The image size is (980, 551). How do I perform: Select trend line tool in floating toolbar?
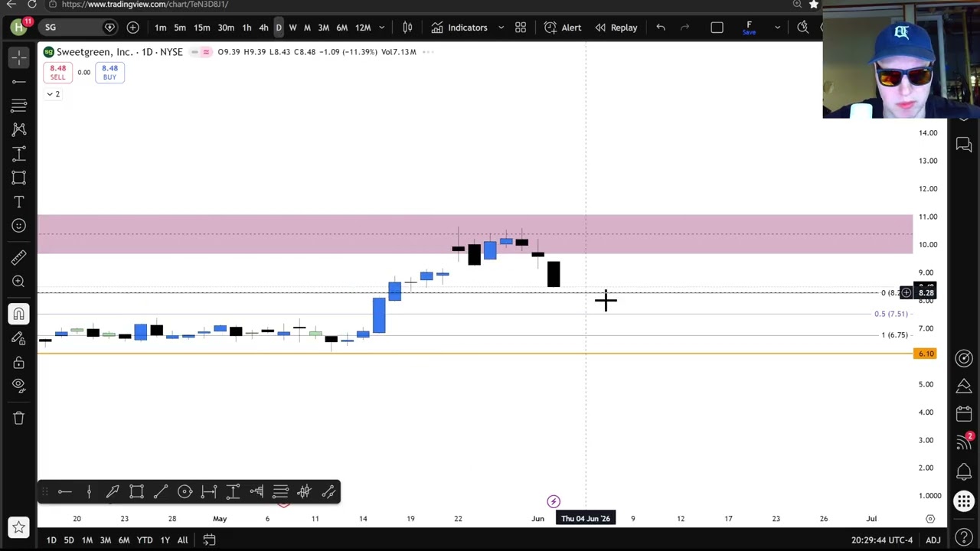coord(161,492)
